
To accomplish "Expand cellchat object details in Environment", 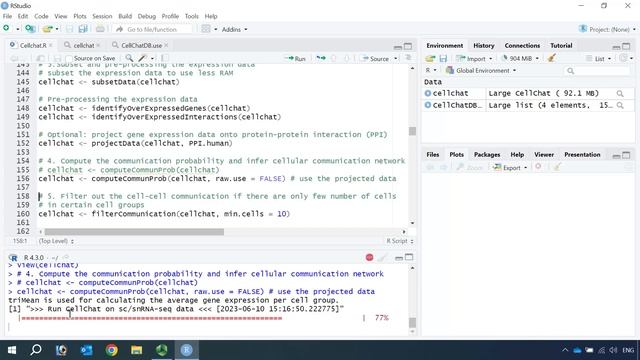I will 428,93.
